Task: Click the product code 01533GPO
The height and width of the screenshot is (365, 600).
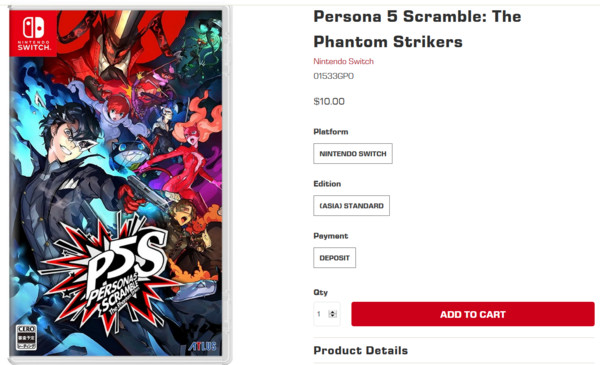Action: 333,76
